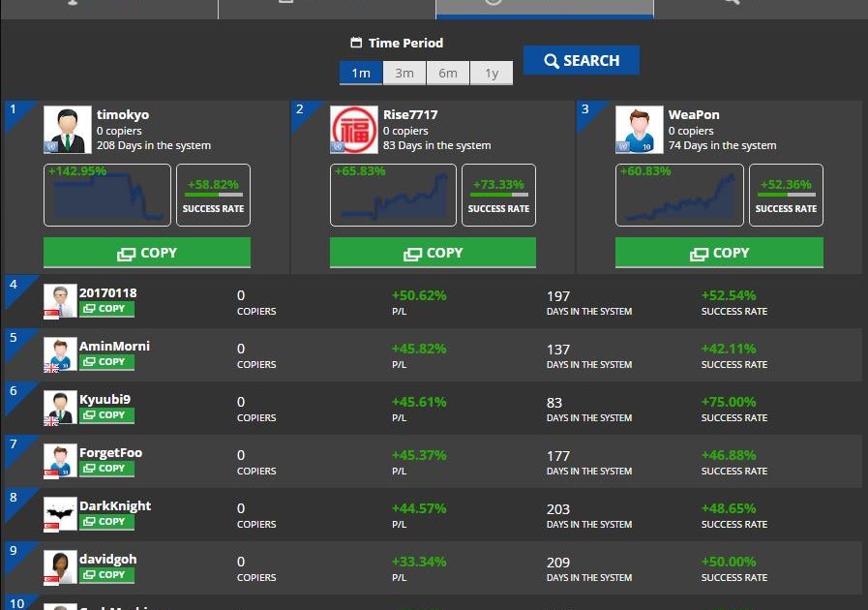Click DarkKnight's bat logo avatar
The image size is (868, 610).
[60, 513]
